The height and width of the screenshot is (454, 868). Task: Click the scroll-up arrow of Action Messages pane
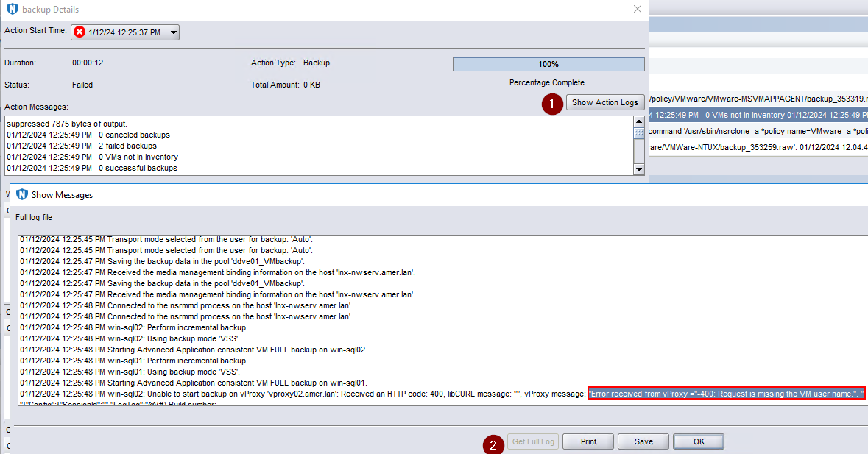click(639, 122)
